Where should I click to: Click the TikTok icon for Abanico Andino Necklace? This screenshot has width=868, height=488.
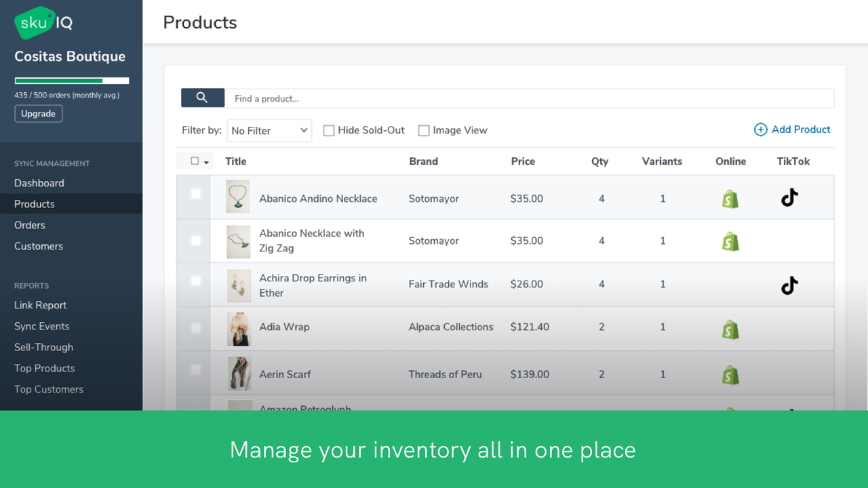[x=789, y=197]
